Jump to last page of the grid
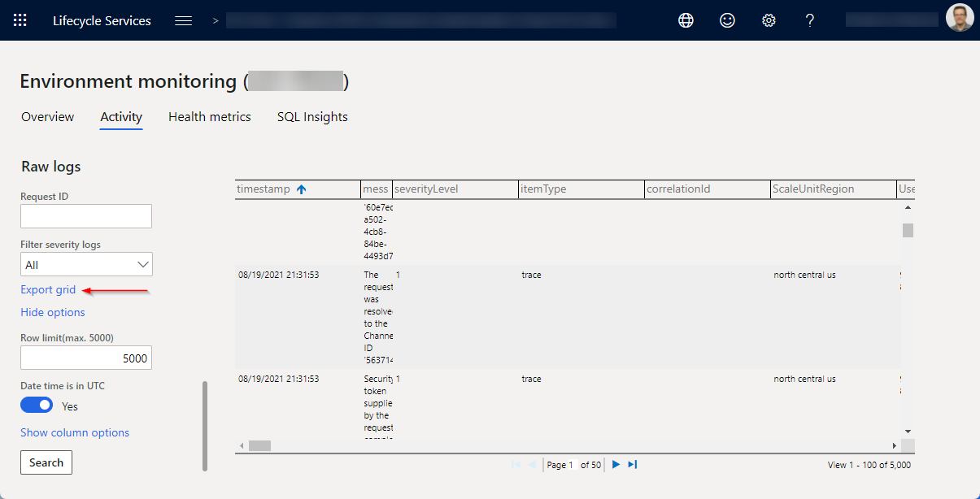 pyautogui.click(x=633, y=464)
